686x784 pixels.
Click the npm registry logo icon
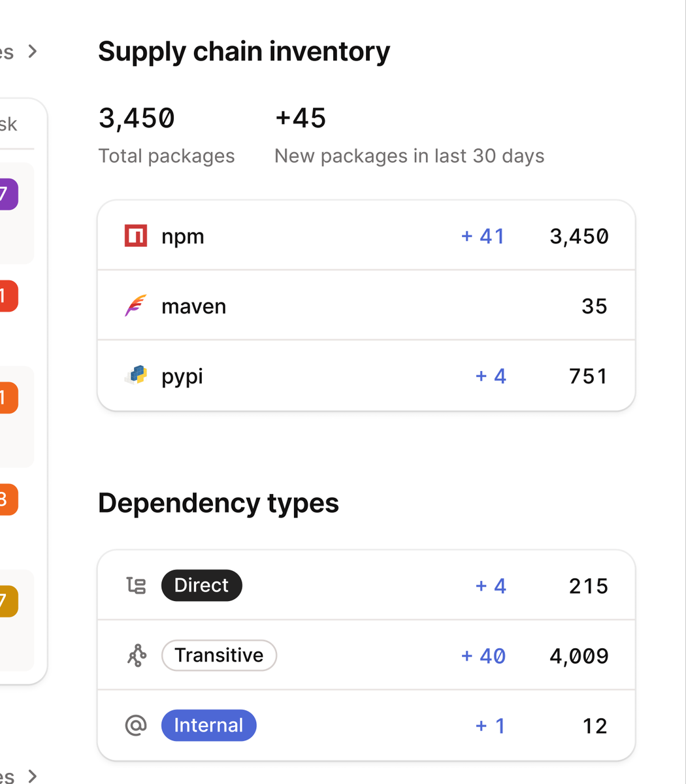tap(136, 236)
